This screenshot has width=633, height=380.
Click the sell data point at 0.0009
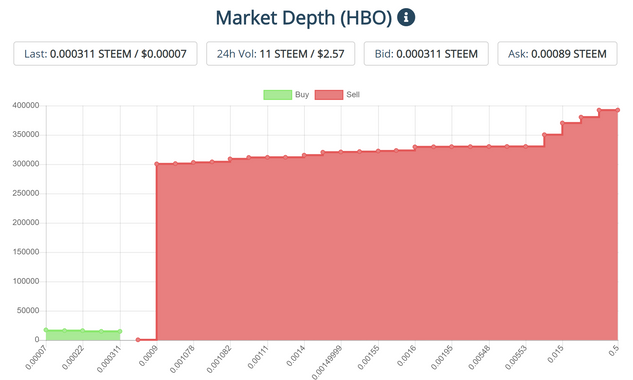pyautogui.click(x=157, y=164)
